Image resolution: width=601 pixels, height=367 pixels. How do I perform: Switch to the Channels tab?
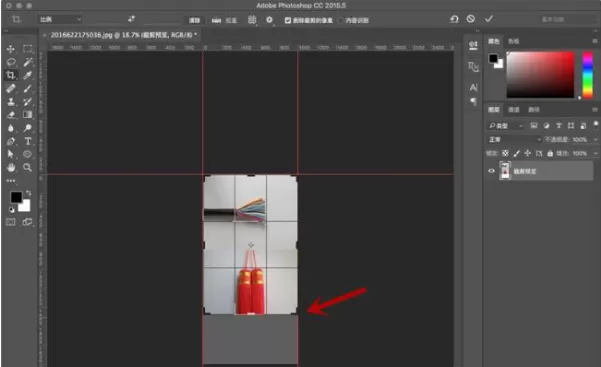(514, 110)
